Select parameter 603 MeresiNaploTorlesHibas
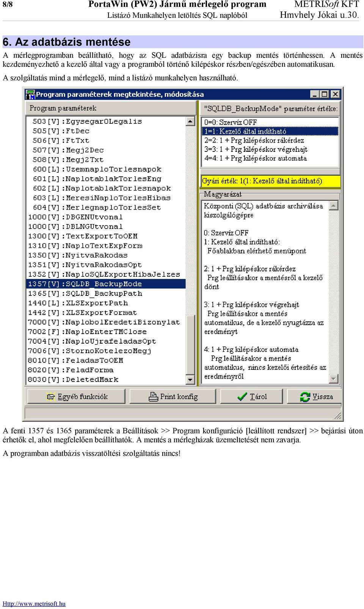 coord(106,198)
